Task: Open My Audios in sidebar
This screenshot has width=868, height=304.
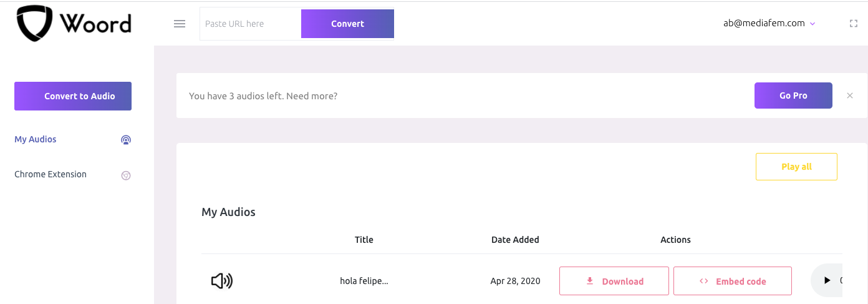Action: pyautogui.click(x=36, y=139)
